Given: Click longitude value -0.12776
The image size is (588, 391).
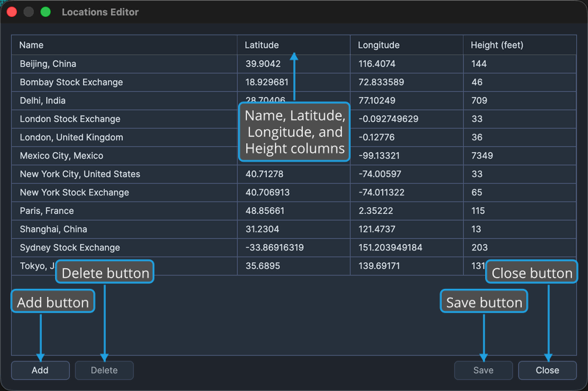Looking at the screenshot, I should (376, 137).
